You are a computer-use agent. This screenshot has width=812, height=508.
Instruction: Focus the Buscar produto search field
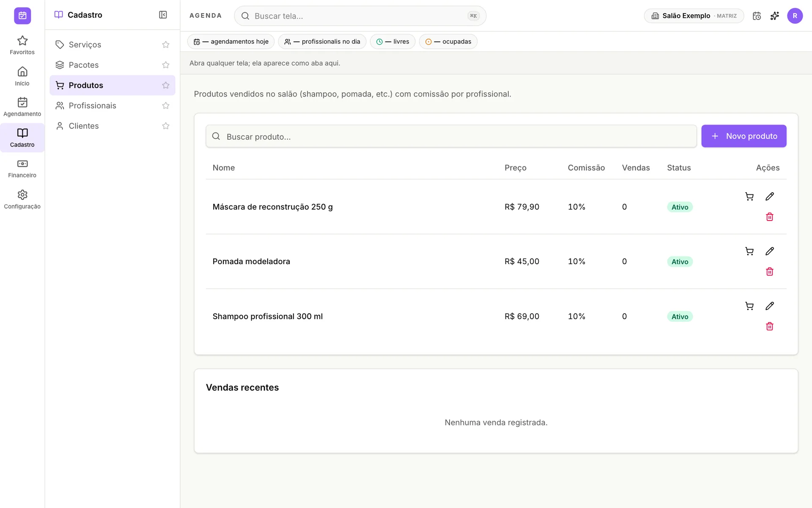tap(451, 136)
